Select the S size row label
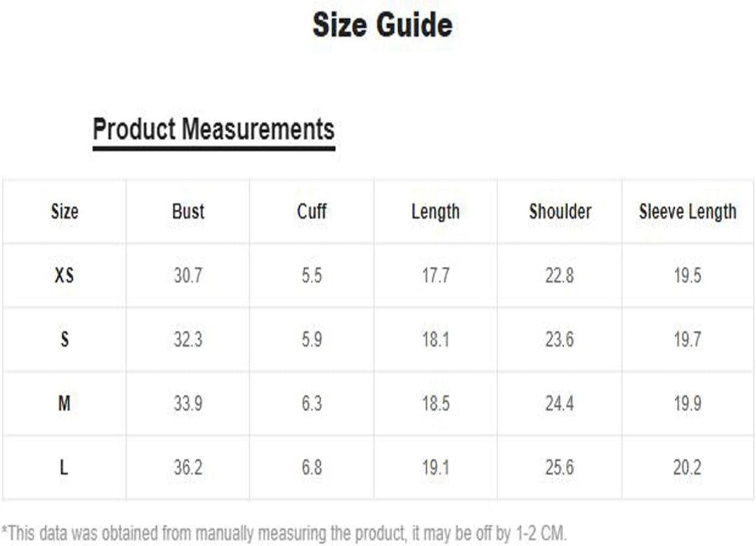This screenshot has height=546, width=756. click(64, 339)
